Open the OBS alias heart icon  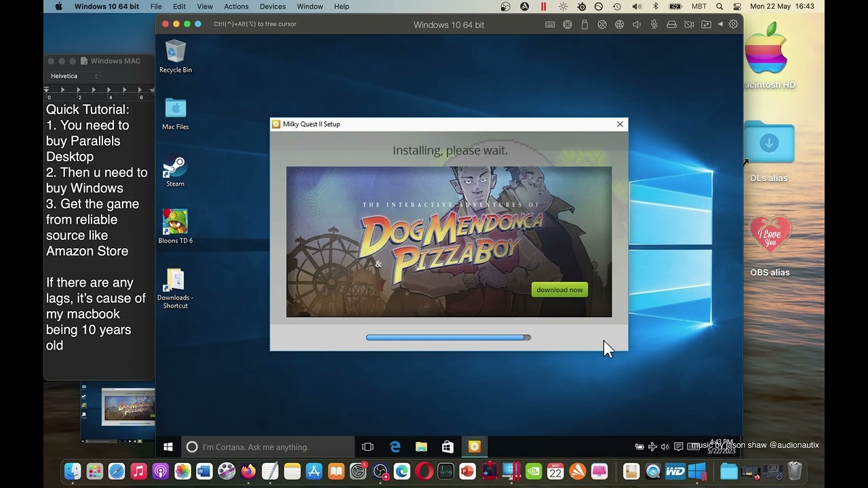point(770,245)
